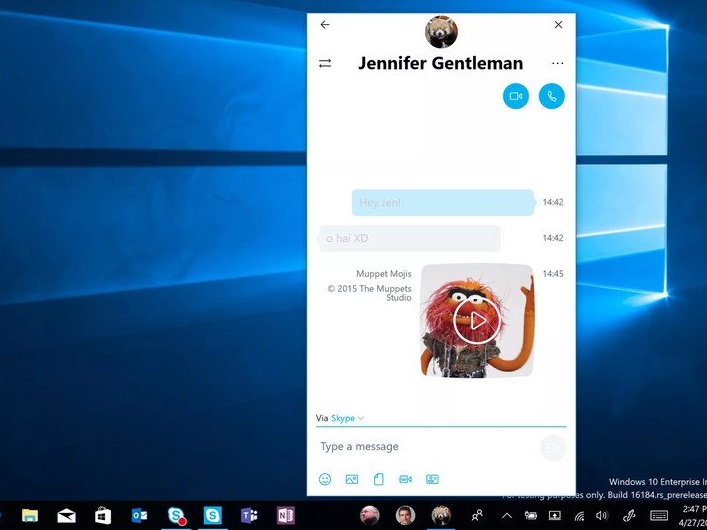Open the projection display tray icon
Image resolution: width=707 pixels, height=530 pixels.
tap(555, 516)
